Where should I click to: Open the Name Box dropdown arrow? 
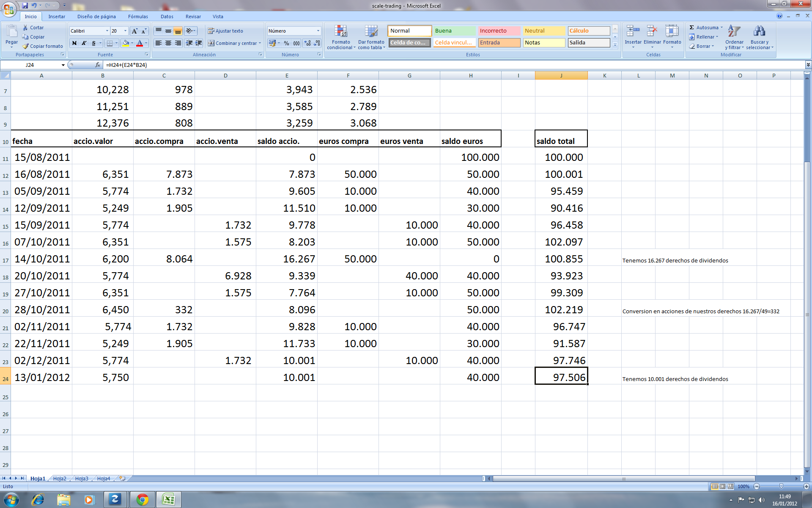[63, 65]
